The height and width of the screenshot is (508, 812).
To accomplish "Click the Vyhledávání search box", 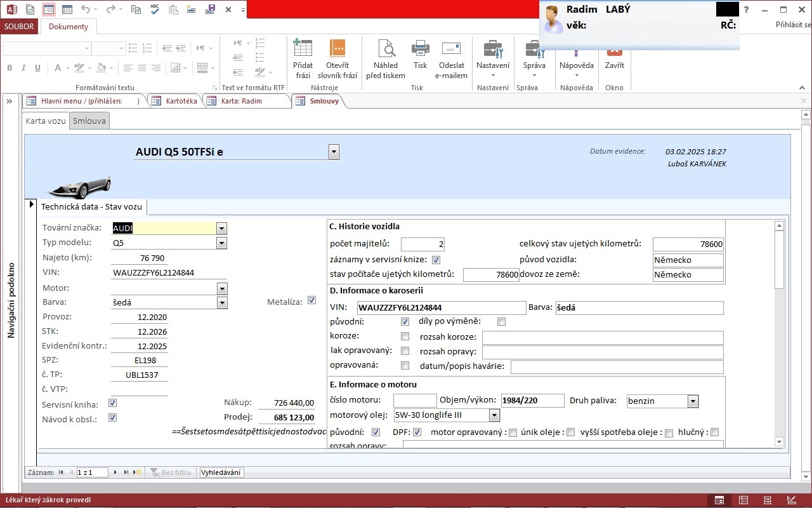I will pos(221,472).
